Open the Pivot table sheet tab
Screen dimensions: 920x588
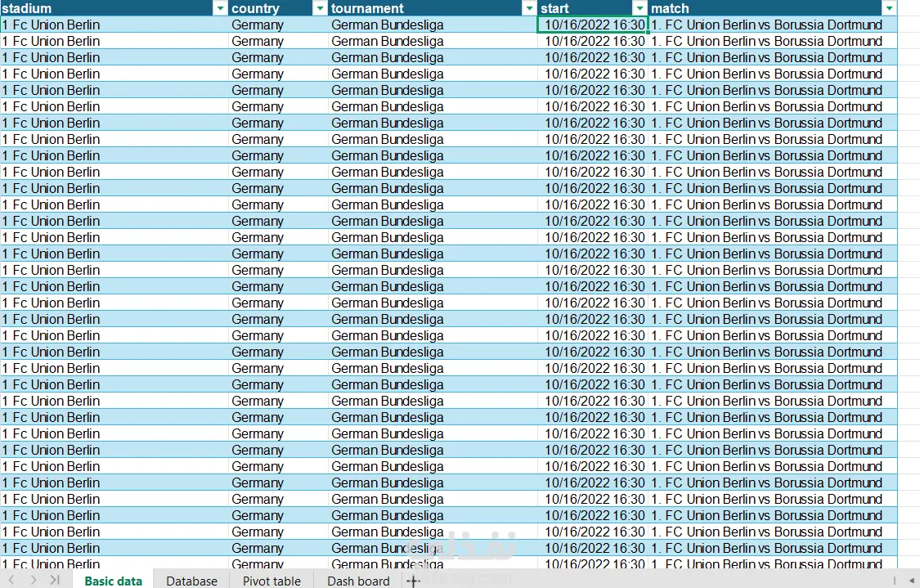pyautogui.click(x=272, y=581)
